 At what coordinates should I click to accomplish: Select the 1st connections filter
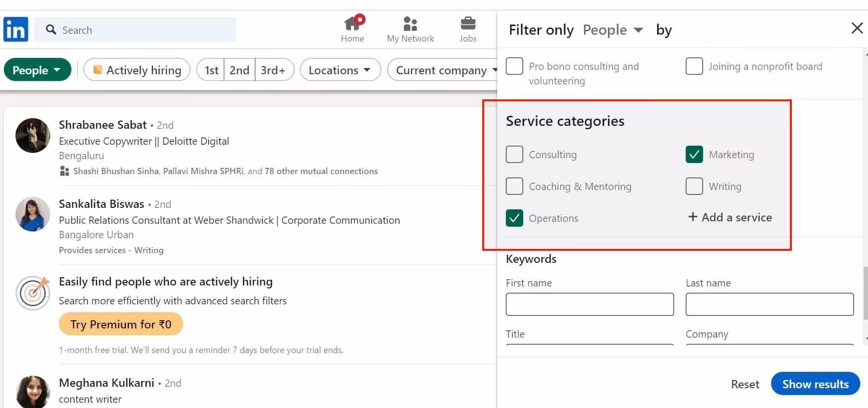click(211, 70)
